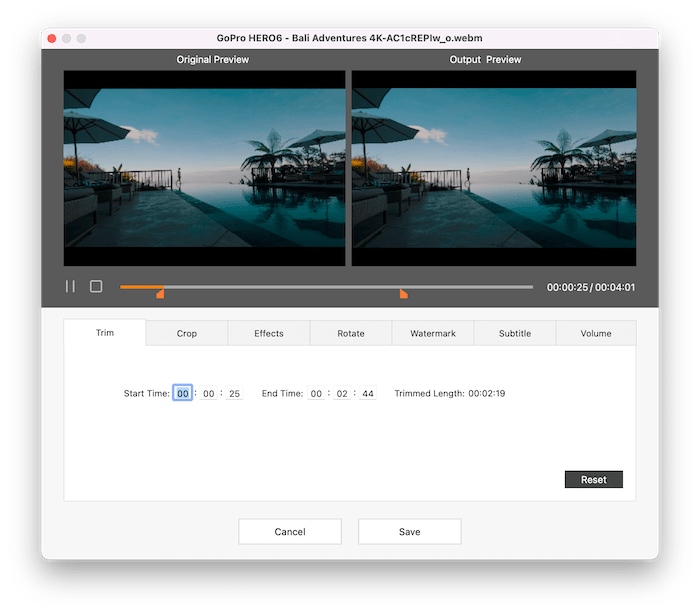Viewport: 700px width, 614px height.
Task: Save the trimmed video
Action: (409, 532)
